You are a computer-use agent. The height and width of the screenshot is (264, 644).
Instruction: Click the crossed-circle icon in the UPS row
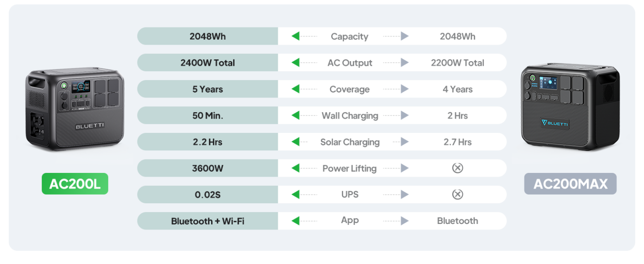(x=457, y=195)
